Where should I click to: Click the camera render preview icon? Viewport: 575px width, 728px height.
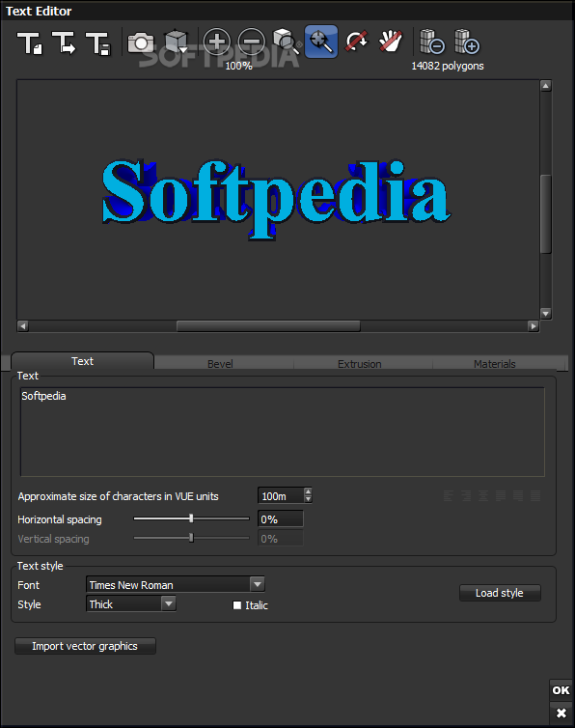[141, 43]
